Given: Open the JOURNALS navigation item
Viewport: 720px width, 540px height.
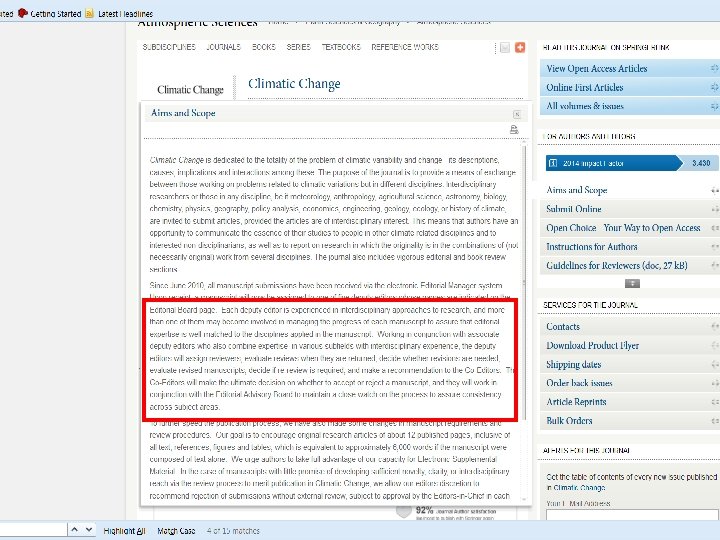Looking at the screenshot, I should click(x=224, y=47).
